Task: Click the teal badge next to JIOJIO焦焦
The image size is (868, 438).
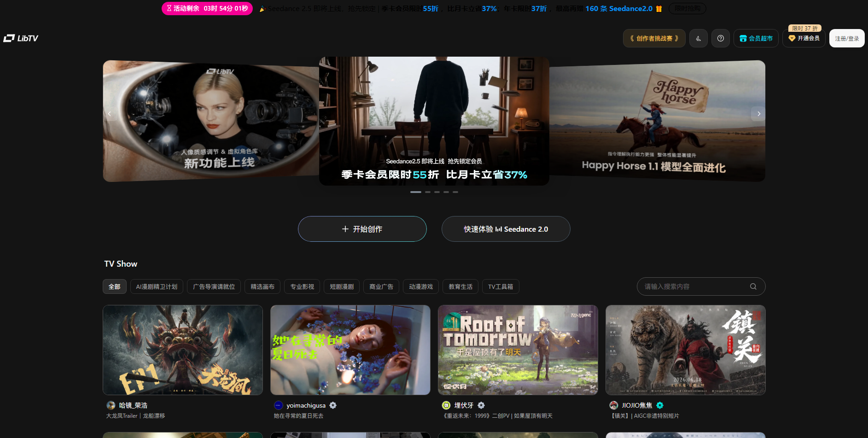Action: pos(660,405)
